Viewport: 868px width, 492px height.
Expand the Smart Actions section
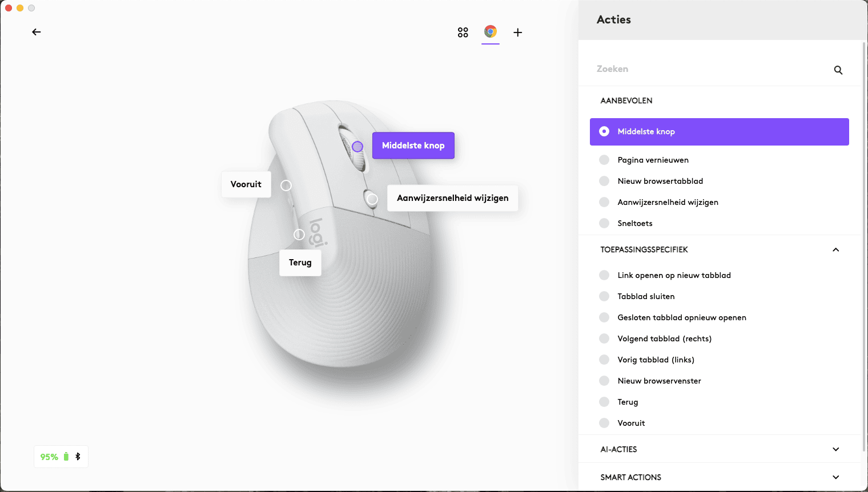click(835, 477)
